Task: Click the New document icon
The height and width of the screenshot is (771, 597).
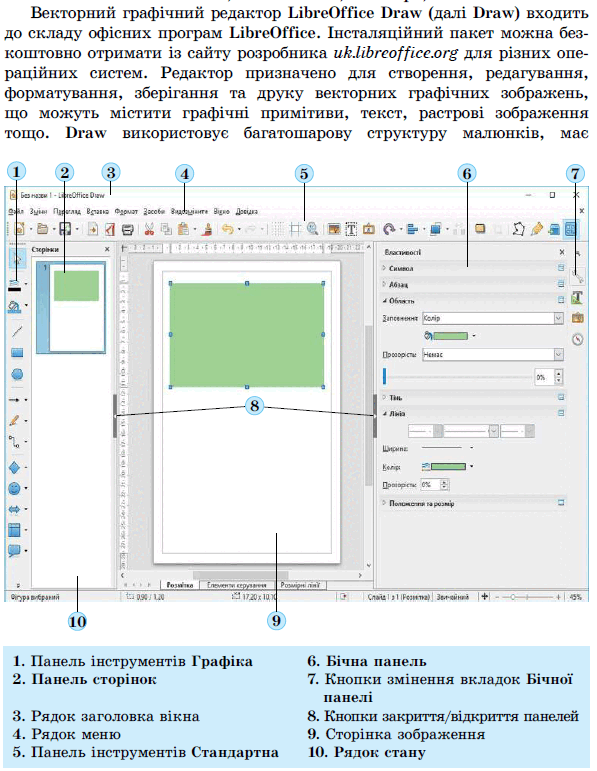Action: [x=20, y=229]
